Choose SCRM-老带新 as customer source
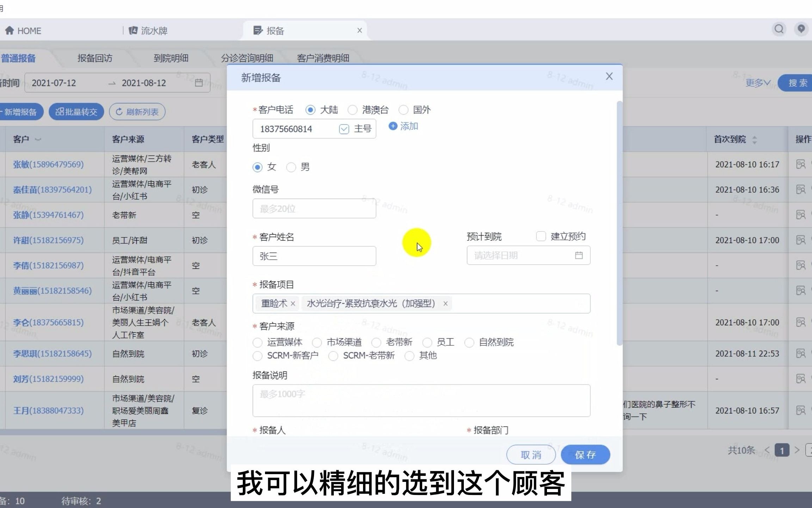This screenshot has height=508, width=812. pos(333,356)
